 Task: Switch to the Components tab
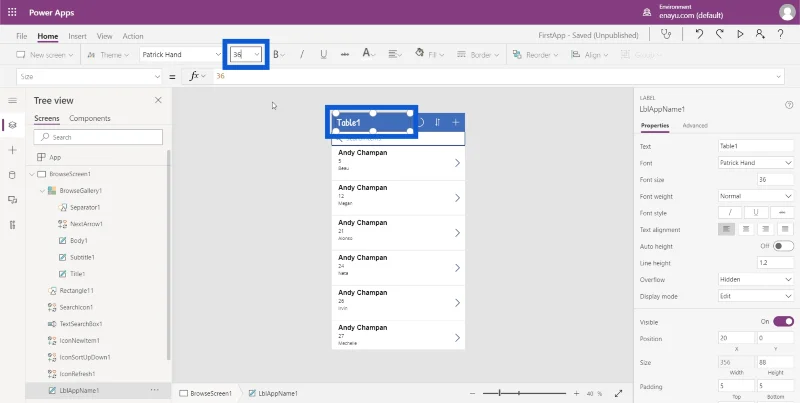pyautogui.click(x=90, y=118)
